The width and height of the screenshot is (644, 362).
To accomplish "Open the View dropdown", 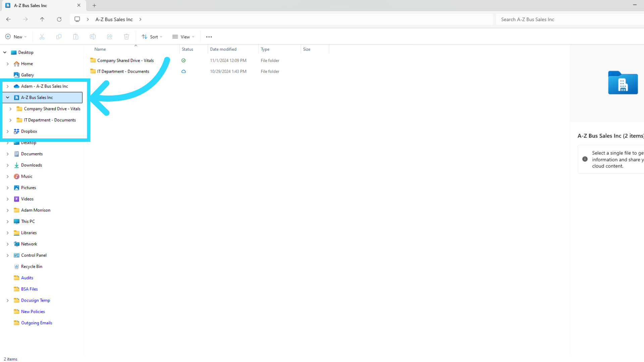I will (183, 37).
